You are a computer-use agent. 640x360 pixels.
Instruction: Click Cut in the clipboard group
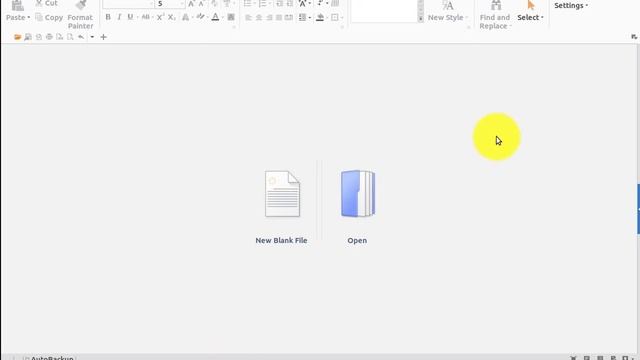pyautogui.click(x=46, y=3)
